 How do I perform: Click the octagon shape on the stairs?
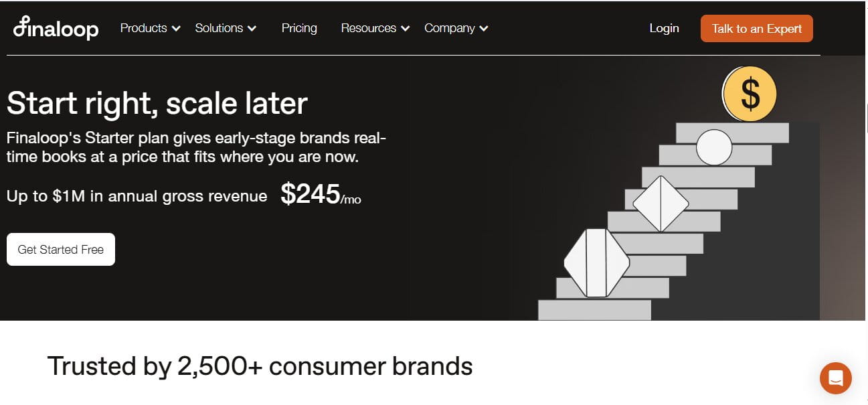596,262
